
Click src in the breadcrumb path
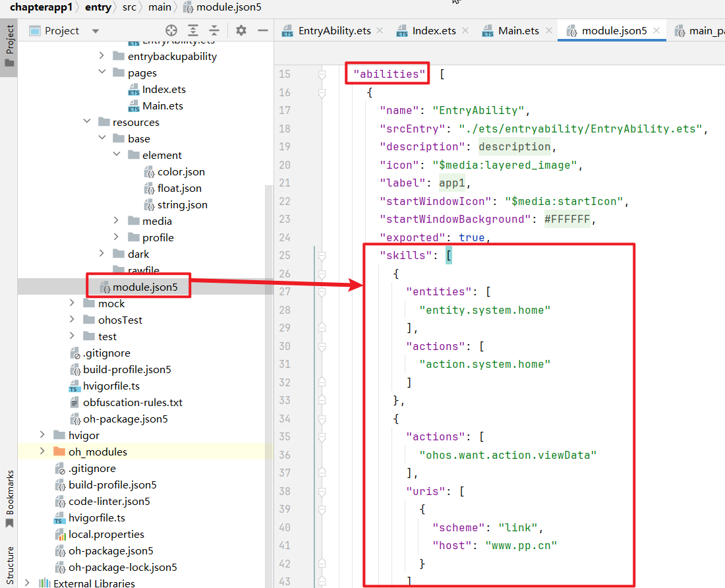[129, 7]
